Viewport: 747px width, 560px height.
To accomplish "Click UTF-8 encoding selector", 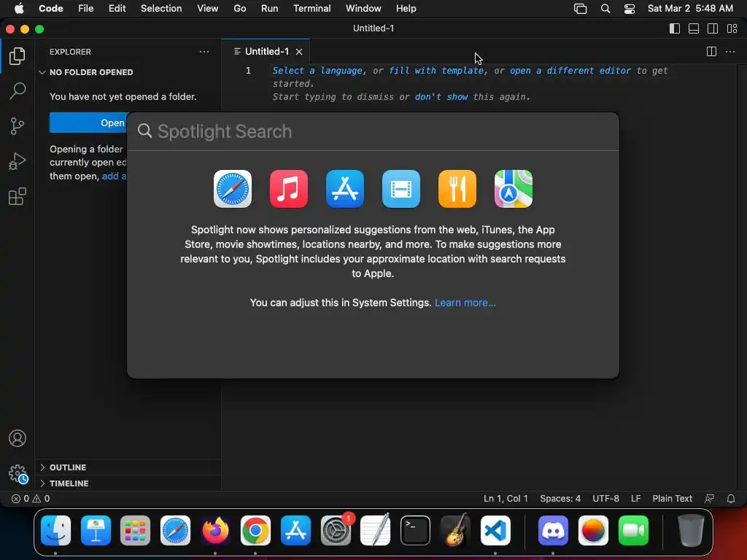I will (605, 499).
